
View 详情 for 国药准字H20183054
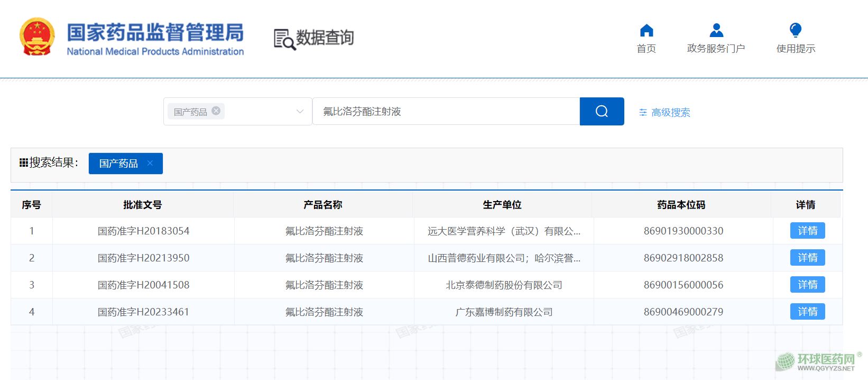(x=807, y=231)
